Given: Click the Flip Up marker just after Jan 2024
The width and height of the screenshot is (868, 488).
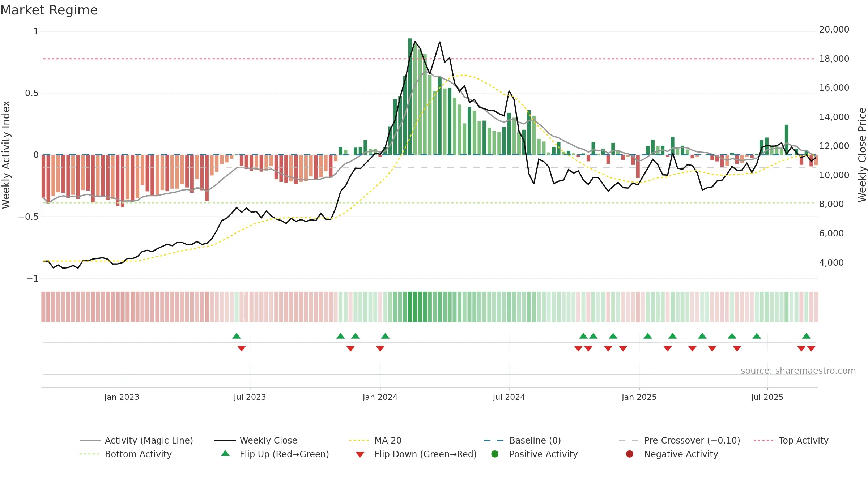Looking at the screenshot, I should pos(385,336).
